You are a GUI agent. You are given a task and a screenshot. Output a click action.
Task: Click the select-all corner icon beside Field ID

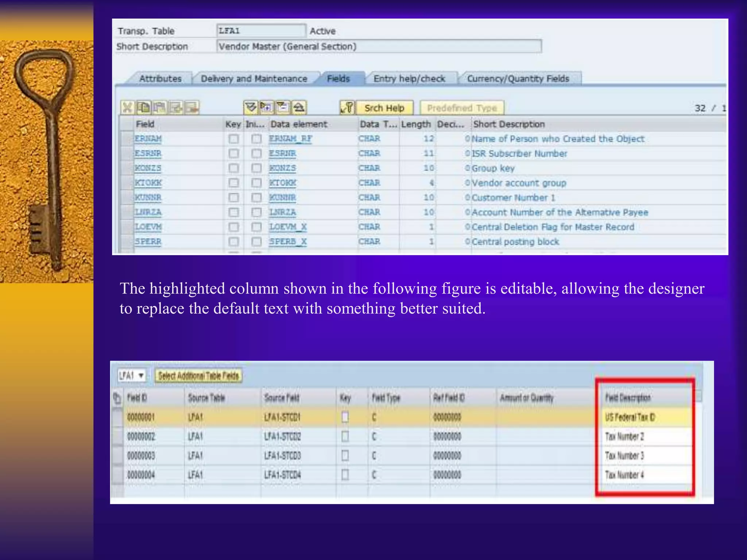click(x=117, y=398)
